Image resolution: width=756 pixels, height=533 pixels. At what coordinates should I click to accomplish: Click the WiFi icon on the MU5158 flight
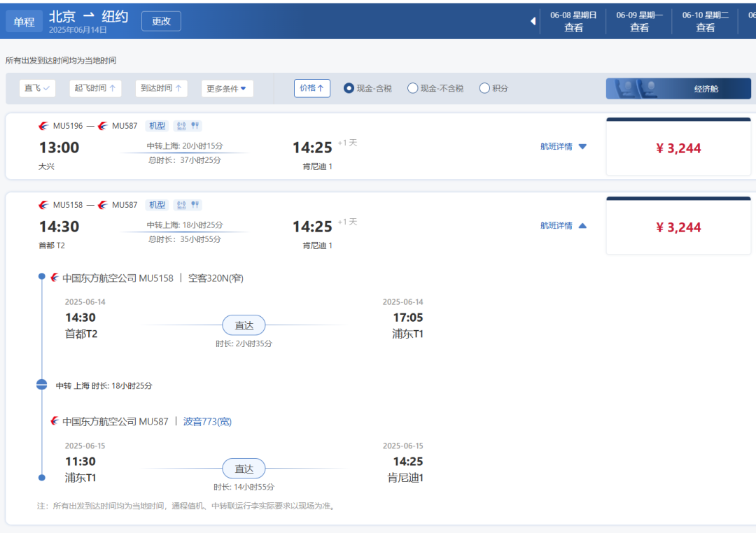[181, 205]
